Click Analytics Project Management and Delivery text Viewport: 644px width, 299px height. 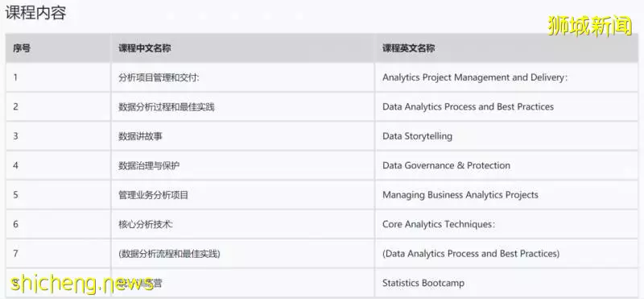(475, 77)
